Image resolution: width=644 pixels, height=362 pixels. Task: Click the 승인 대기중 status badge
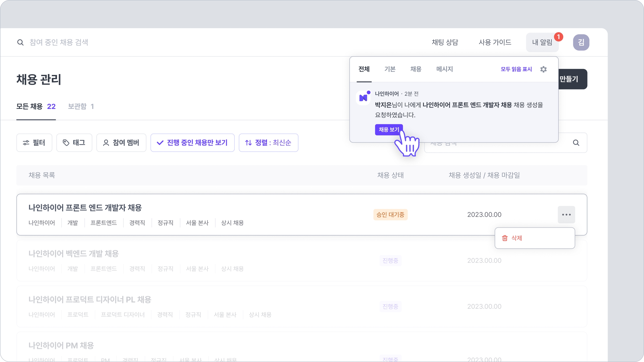(390, 215)
